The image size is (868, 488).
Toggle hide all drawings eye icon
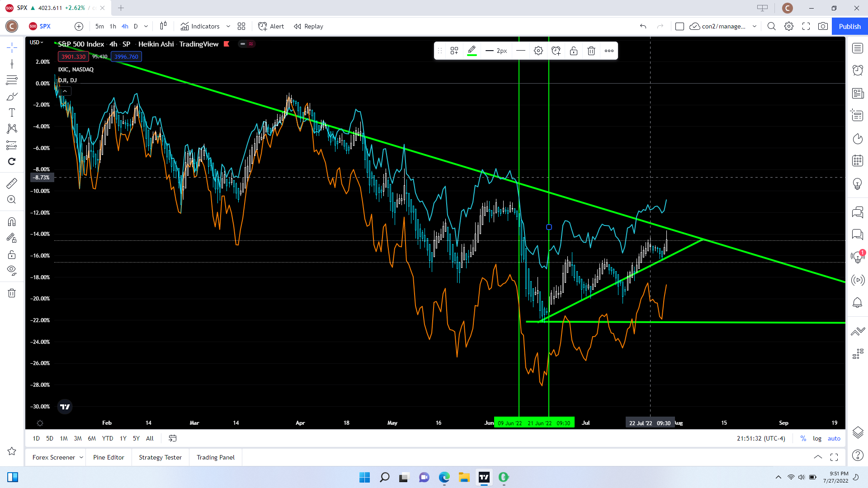pyautogui.click(x=12, y=271)
